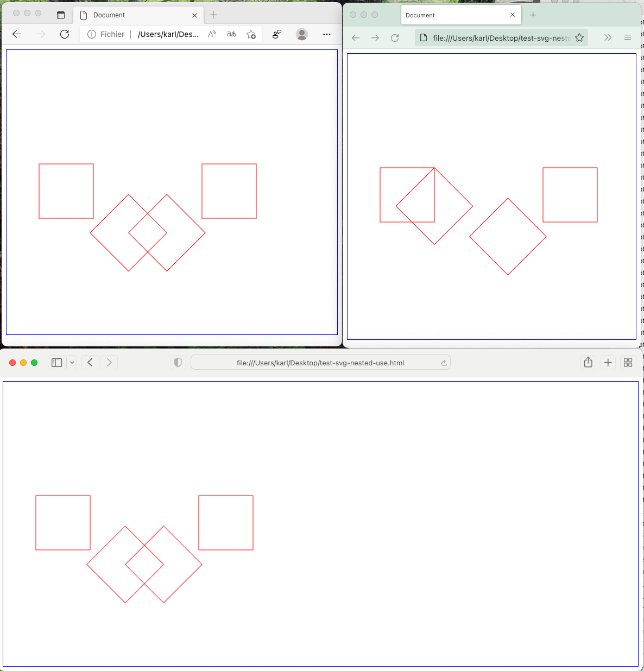Screen dimensions: 644x671
Task: Open the translate icon in Edge address bar
Action: pyautogui.click(x=231, y=34)
